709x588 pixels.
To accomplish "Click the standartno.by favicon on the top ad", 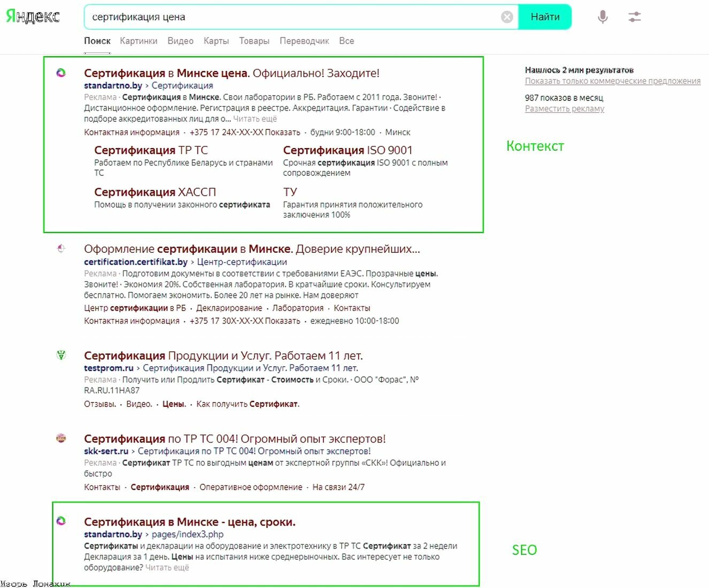I will (x=60, y=73).
